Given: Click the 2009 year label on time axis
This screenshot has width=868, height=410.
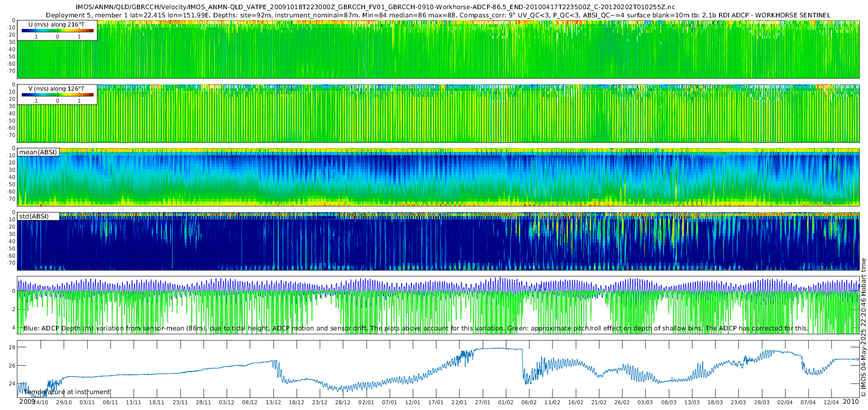Looking at the screenshot, I should [x=27, y=401].
